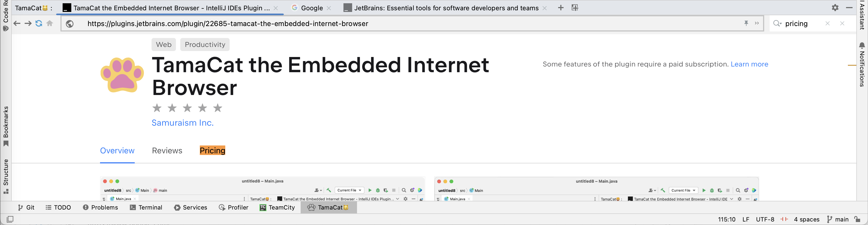
Task: Select the Overview page tab
Action: 117,150
